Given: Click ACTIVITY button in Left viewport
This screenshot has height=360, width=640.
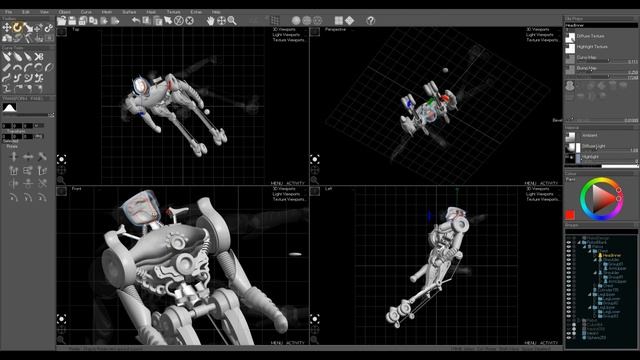Looking at the screenshot, I should pyautogui.click(x=548, y=342).
